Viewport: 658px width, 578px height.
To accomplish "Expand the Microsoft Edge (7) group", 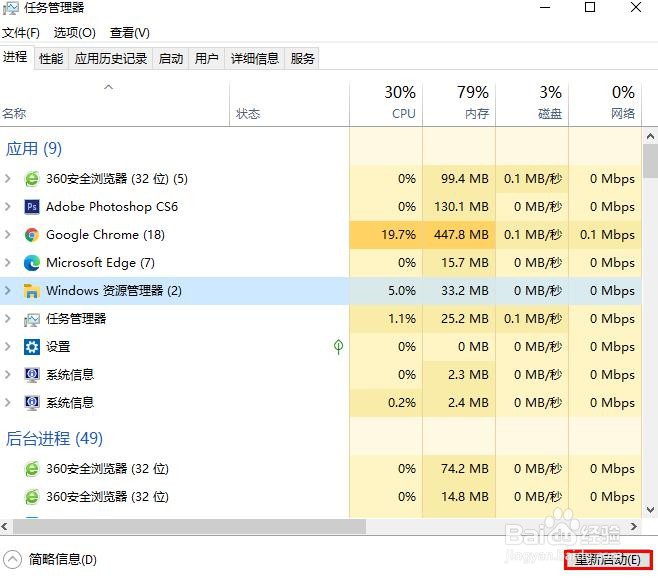I will [x=8, y=263].
